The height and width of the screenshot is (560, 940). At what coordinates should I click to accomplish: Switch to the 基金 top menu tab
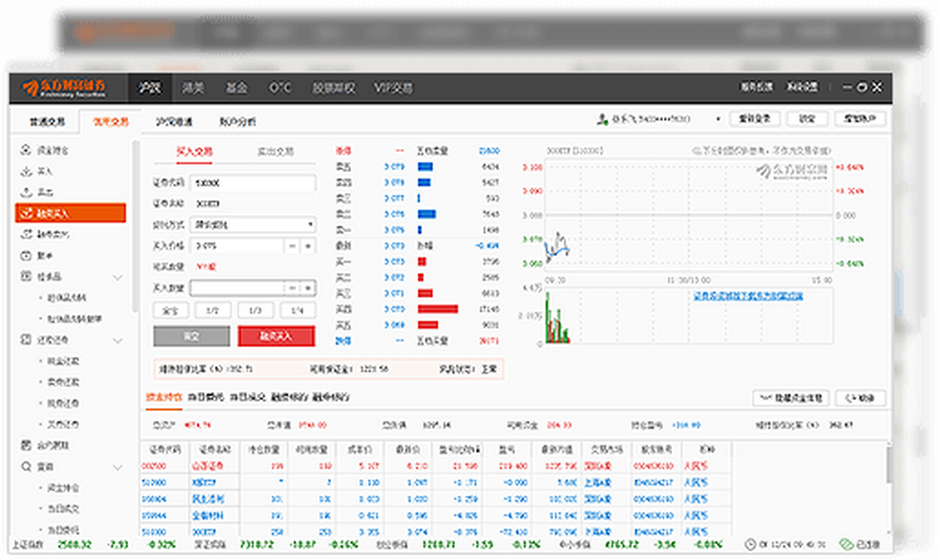point(236,88)
